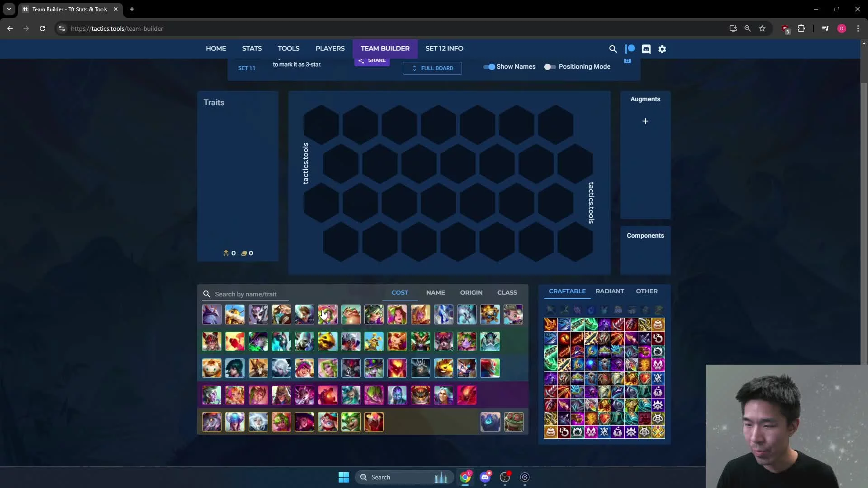
Task: Reload the page in Chrome
Action: [42, 28]
